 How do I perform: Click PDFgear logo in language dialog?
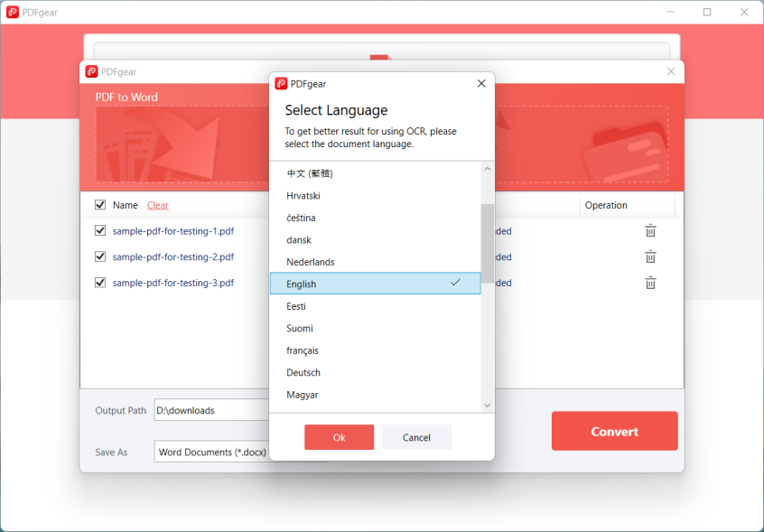281,84
